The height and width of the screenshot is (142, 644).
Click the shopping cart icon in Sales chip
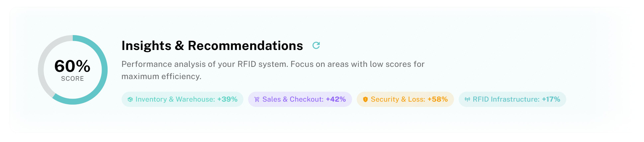click(x=257, y=99)
